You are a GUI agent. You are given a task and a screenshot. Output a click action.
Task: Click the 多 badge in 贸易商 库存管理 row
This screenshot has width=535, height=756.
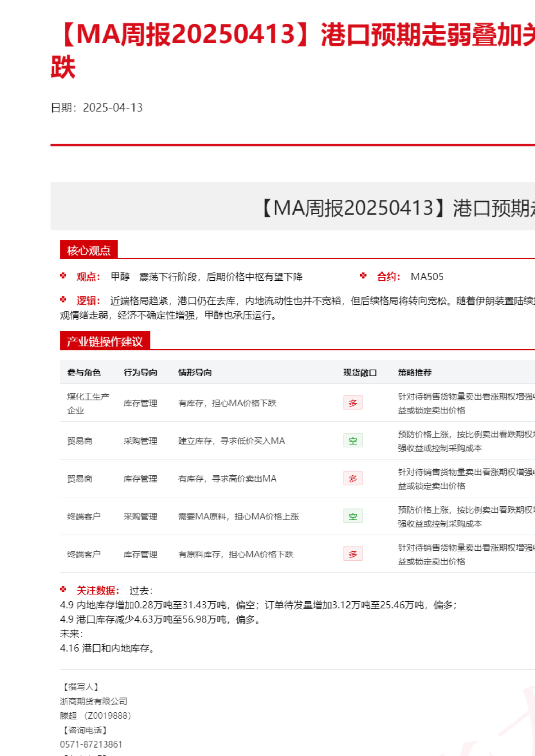353,478
